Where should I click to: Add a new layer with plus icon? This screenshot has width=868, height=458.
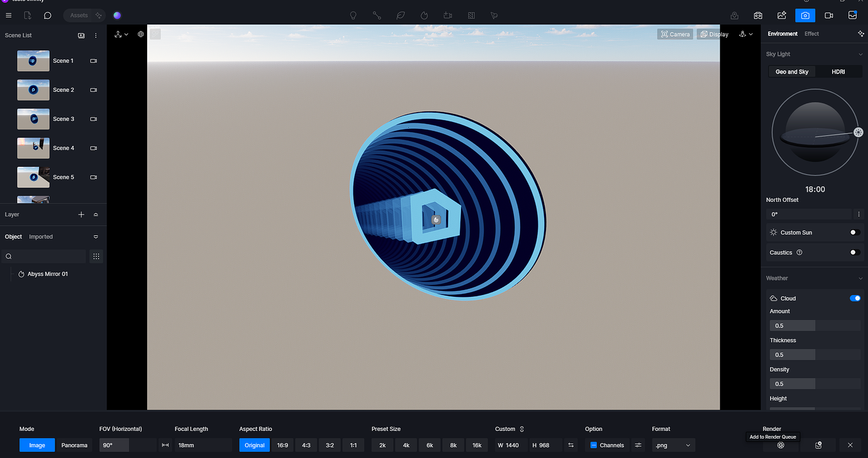[x=81, y=215]
